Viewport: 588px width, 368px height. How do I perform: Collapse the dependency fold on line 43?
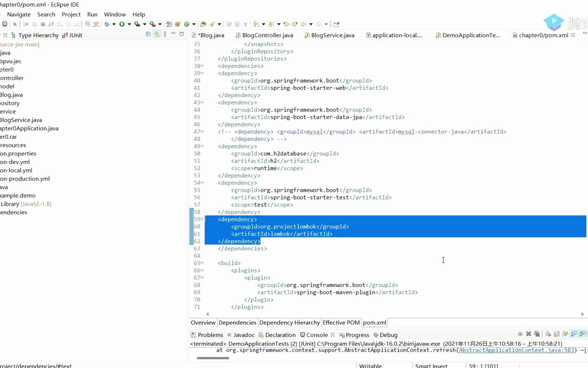(x=202, y=102)
